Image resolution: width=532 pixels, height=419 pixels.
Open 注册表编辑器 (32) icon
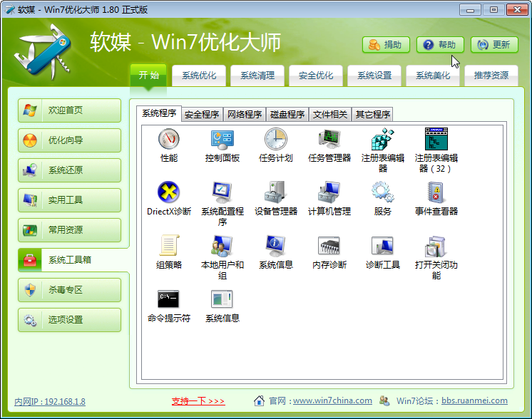click(x=436, y=139)
